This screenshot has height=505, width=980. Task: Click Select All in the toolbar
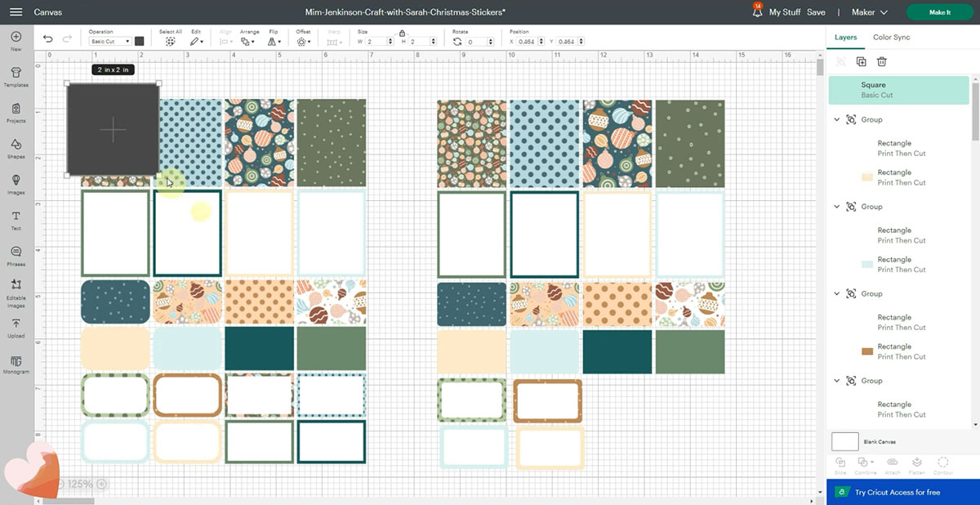pyautogui.click(x=171, y=40)
